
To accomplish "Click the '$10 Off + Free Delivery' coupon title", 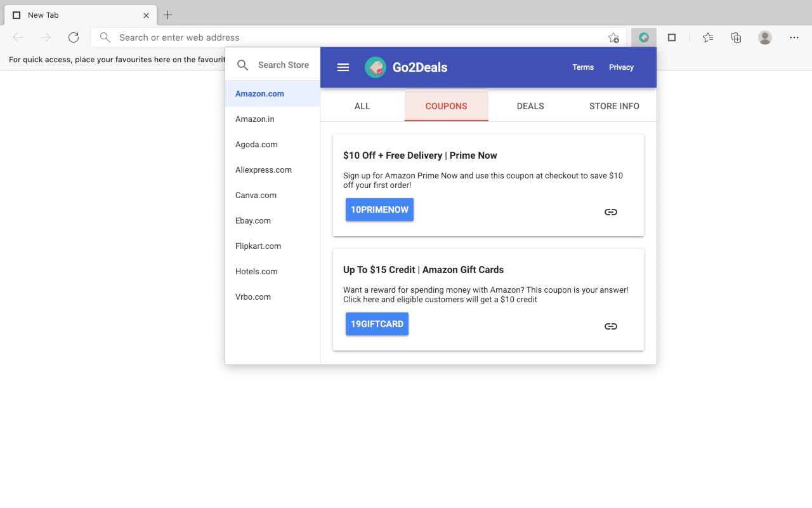I will coord(420,156).
